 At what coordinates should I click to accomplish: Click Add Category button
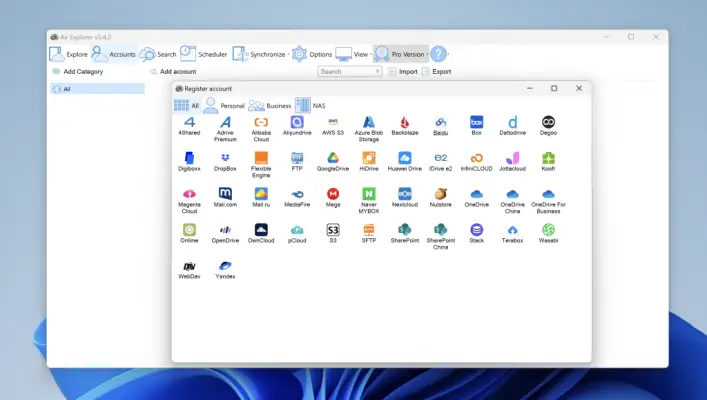coord(78,71)
